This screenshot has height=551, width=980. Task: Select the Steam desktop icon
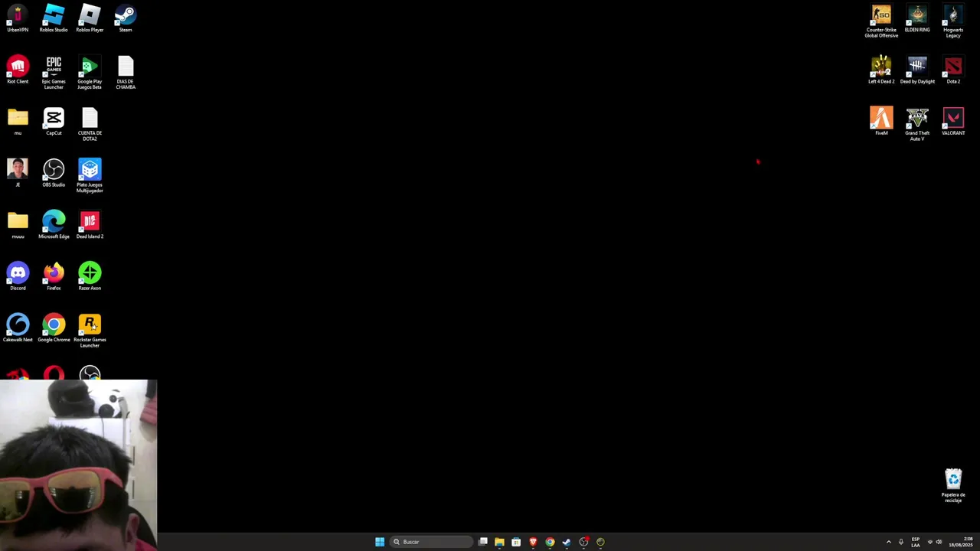(x=126, y=18)
